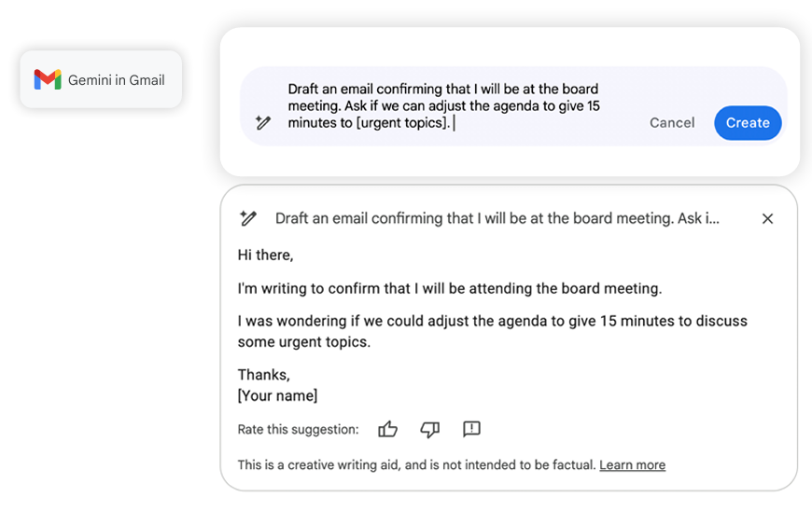Click the "Rate this suggestion:" label
The width and height of the screenshot is (812, 511).
(298, 430)
